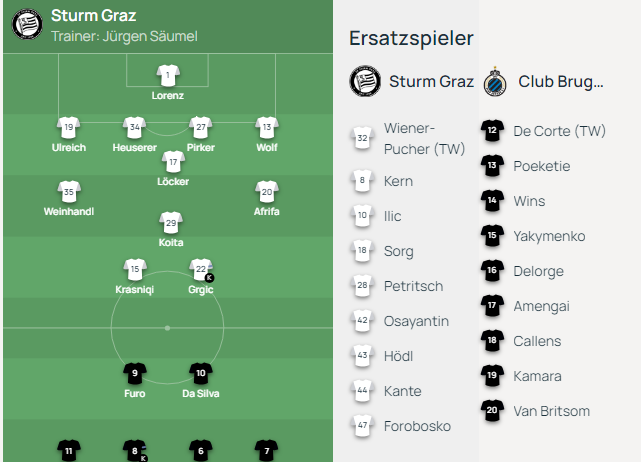Click Koita's jersey number 29
641x462 pixels.
(x=171, y=223)
